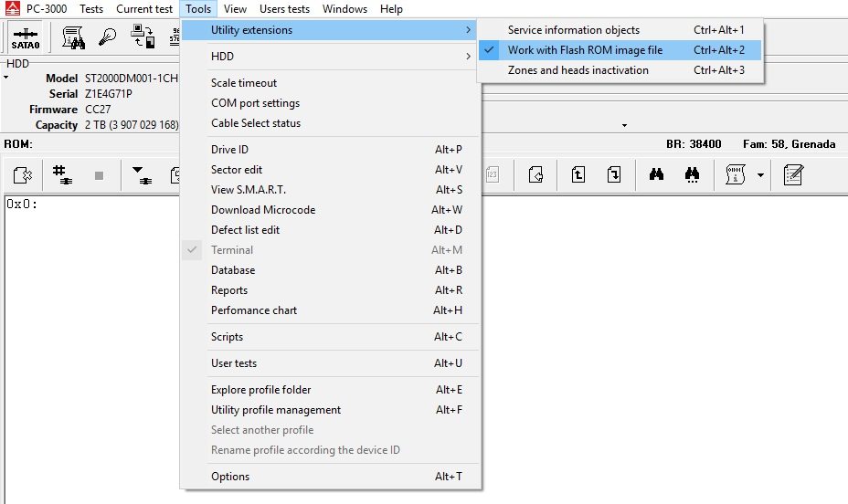This screenshot has height=504, width=848.
Task: Click the model value ST2000DM001-1CH
Action: click(132, 79)
